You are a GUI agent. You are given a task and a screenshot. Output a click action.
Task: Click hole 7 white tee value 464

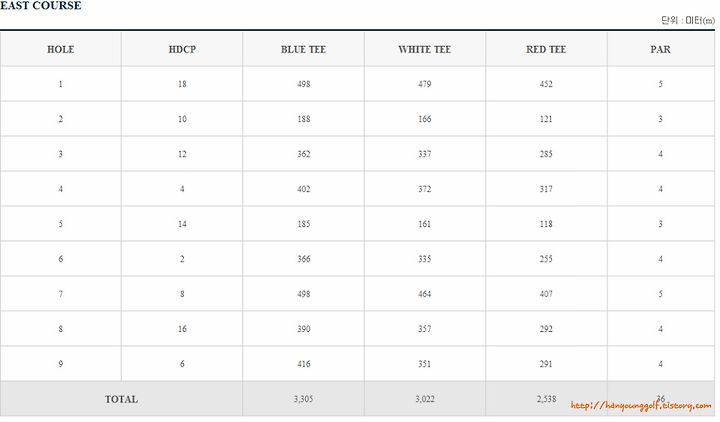pos(425,294)
